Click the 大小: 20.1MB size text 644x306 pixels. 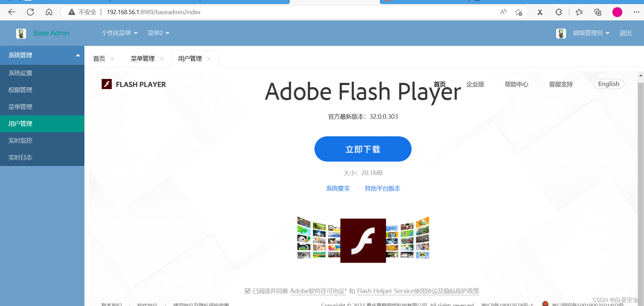pos(363,173)
